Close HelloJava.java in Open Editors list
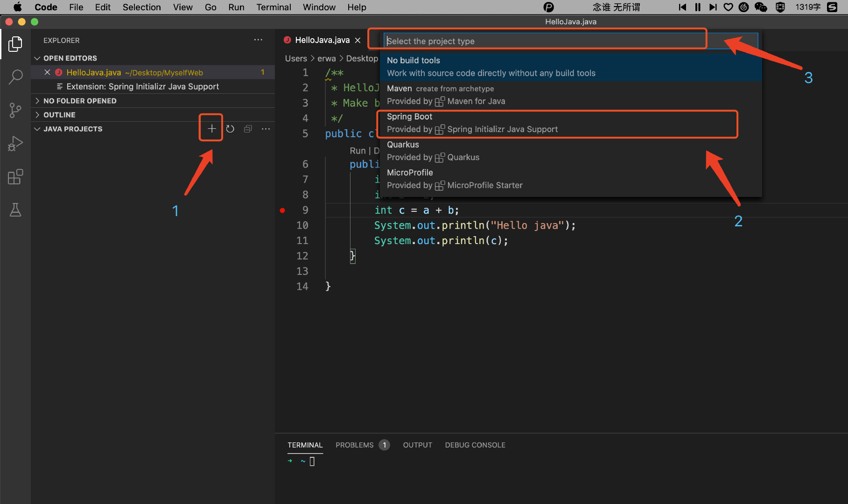848x504 pixels. click(47, 72)
